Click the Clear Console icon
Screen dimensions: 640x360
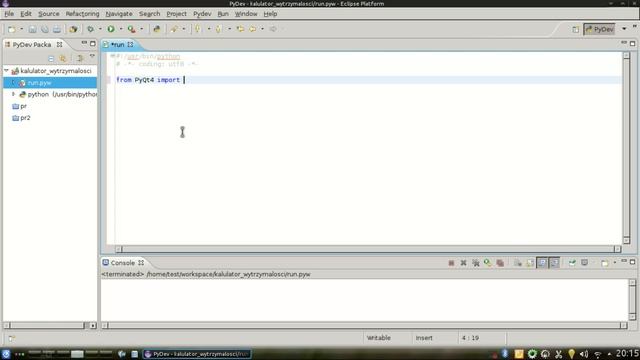point(518,263)
